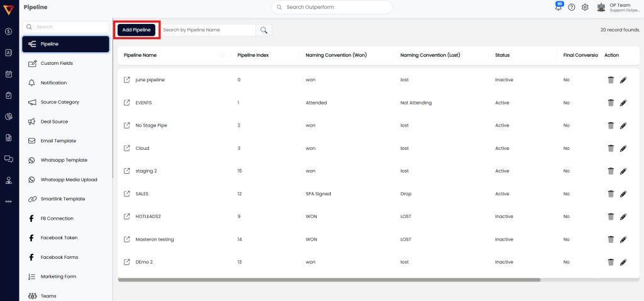644x301 pixels.
Task: Click the Search by Pipeline Name field
Action: [208, 30]
